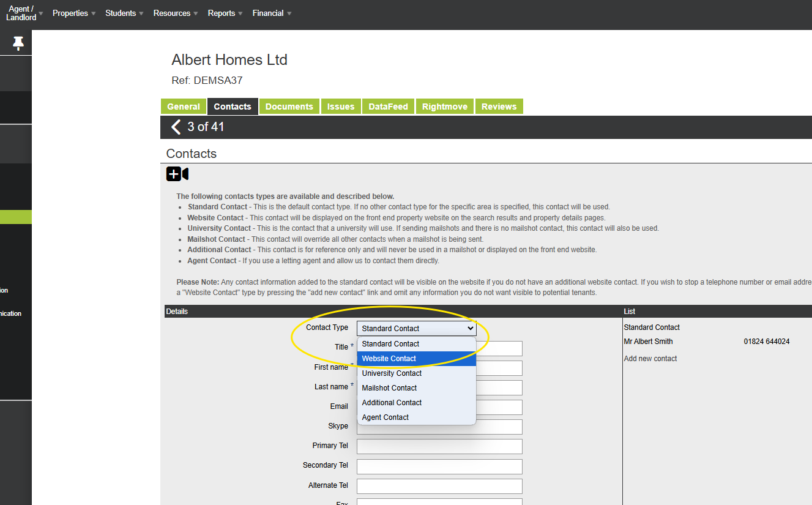Image resolution: width=812 pixels, height=505 pixels.
Task: Click into the Primary Tel field
Action: (439, 447)
